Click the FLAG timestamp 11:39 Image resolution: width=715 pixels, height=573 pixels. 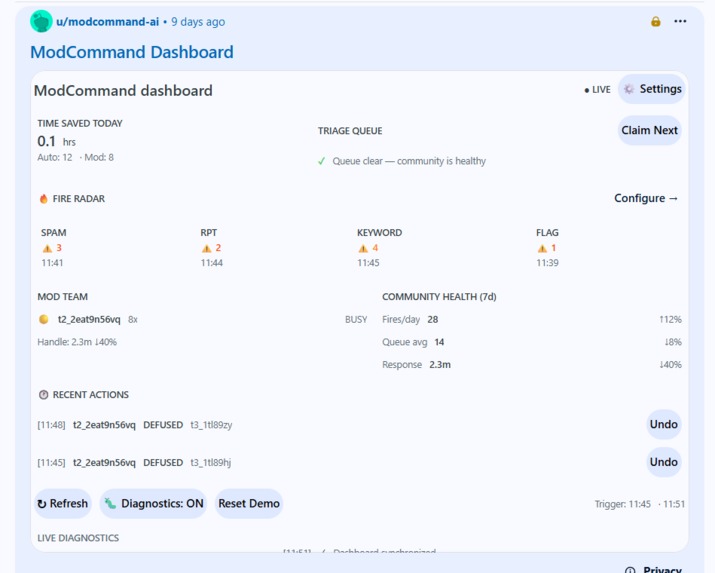tap(547, 263)
